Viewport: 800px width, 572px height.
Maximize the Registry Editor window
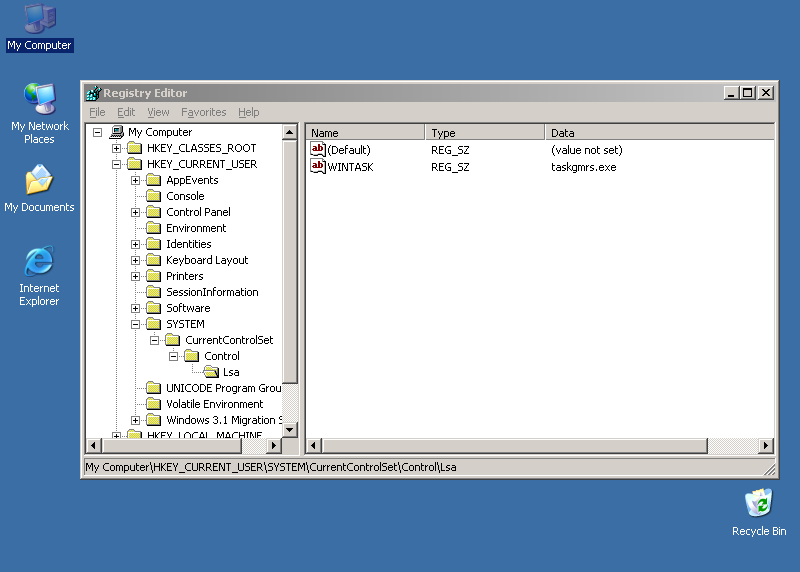coord(748,93)
